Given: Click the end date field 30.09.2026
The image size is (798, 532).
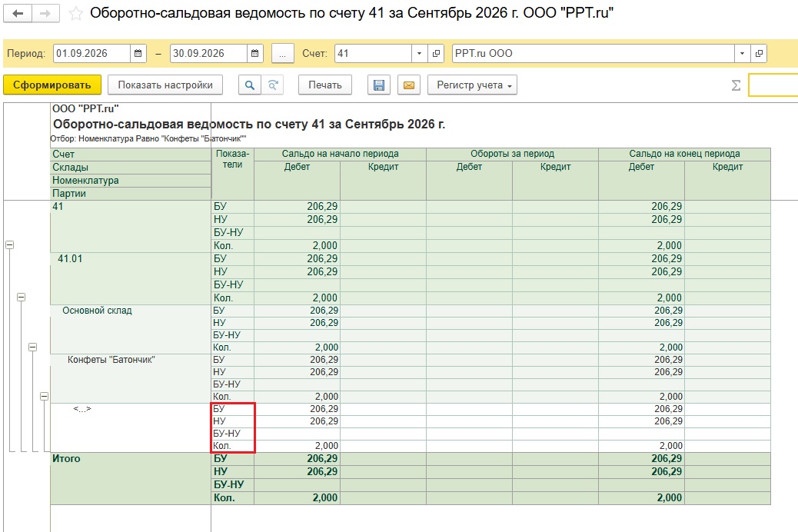Looking at the screenshot, I should [208, 54].
